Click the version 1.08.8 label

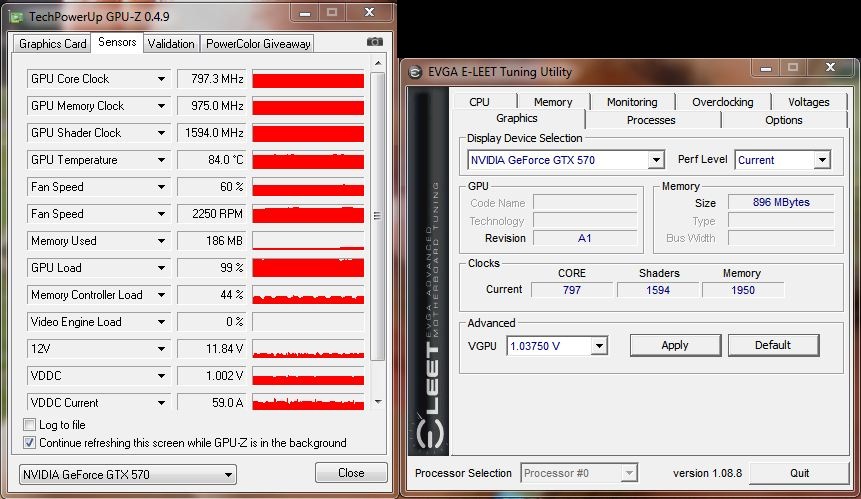point(707,473)
